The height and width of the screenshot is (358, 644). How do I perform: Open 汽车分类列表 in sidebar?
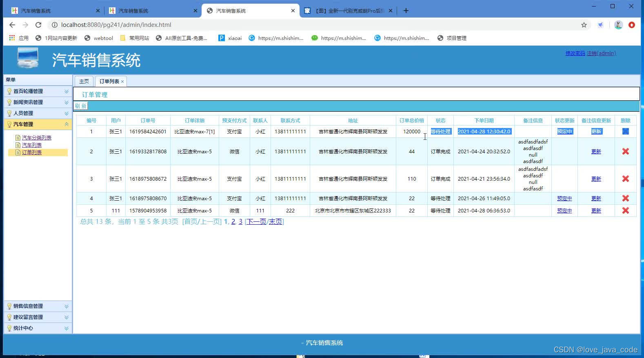coord(37,138)
